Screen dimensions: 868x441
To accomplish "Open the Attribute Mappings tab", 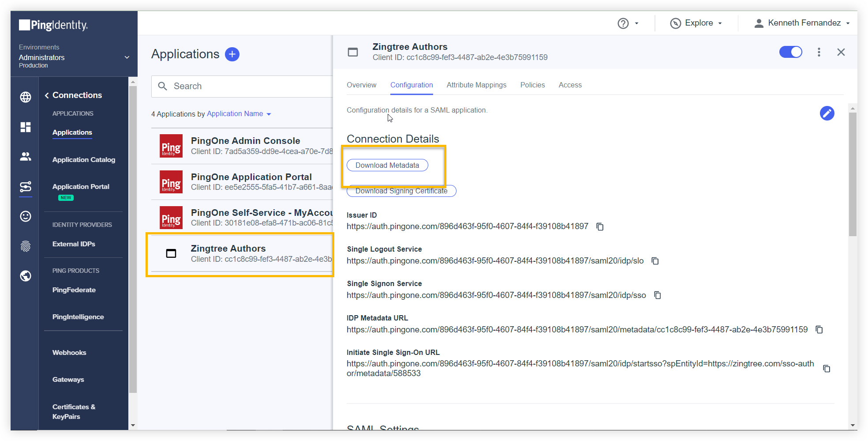I will [x=476, y=85].
